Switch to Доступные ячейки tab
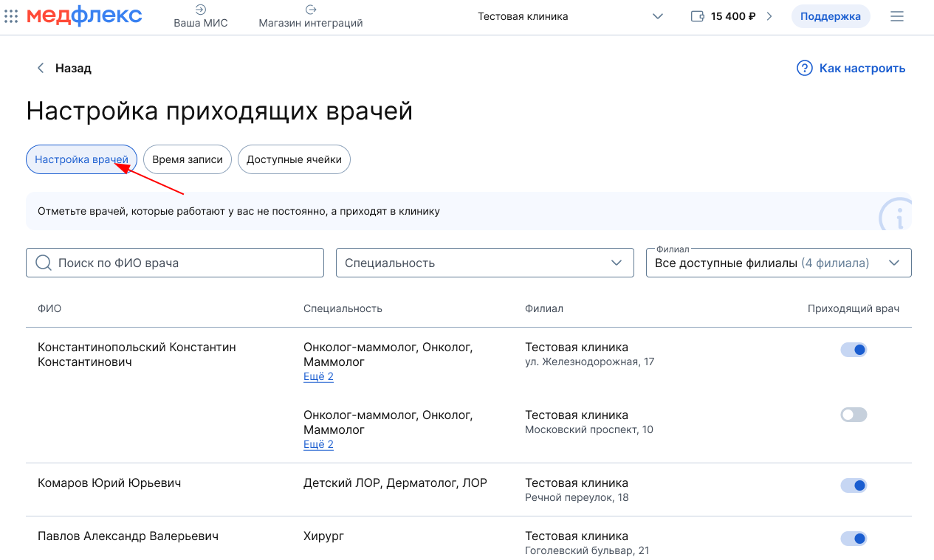Viewport: 934px width, 560px height. (294, 159)
